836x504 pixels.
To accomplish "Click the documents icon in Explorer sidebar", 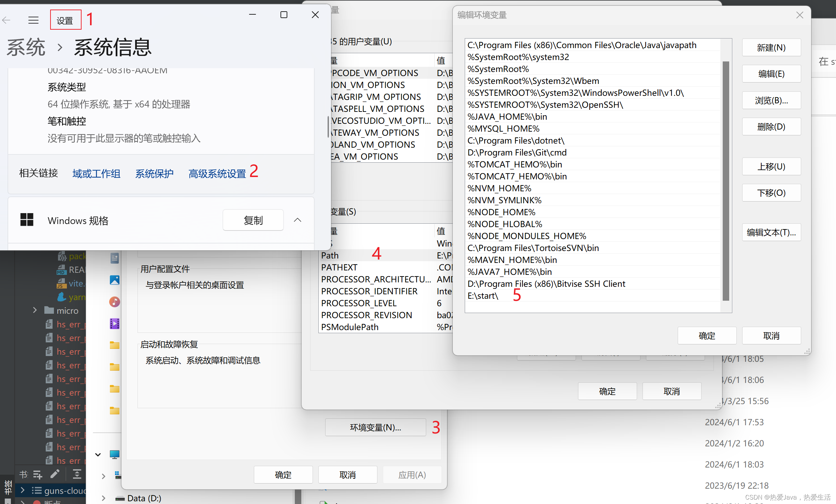I will tap(115, 258).
